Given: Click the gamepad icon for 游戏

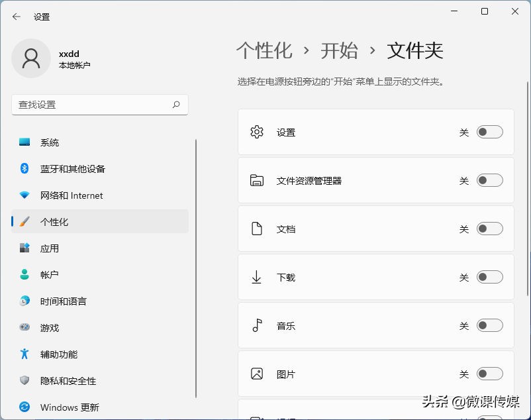Looking at the screenshot, I should pos(24,327).
